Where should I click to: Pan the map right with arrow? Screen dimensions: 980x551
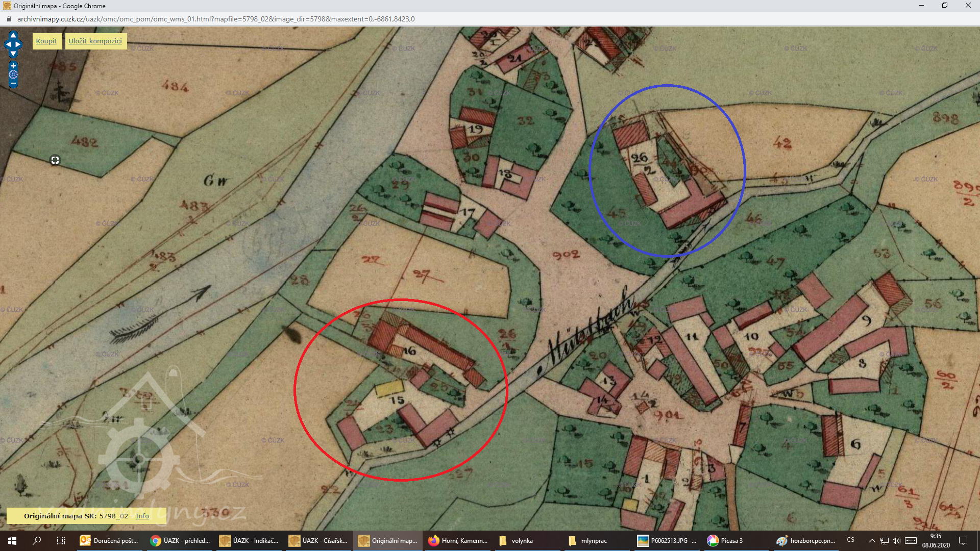point(18,44)
